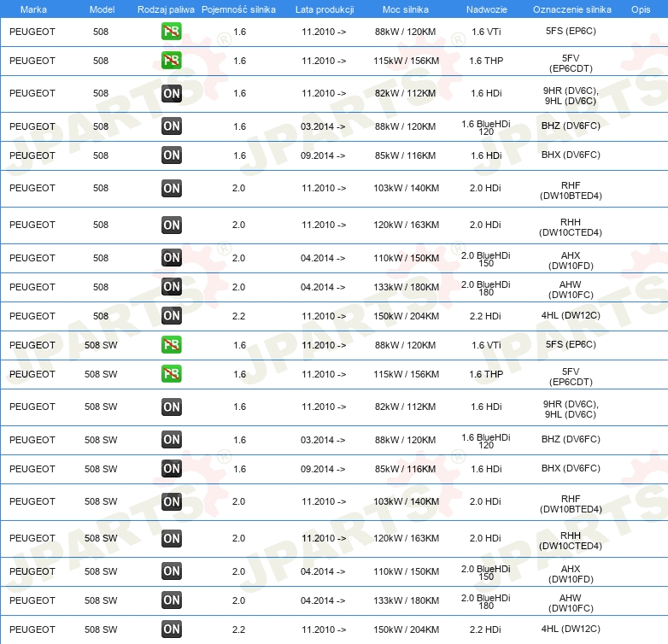Click the Rodzaj paliwa column header
The height and width of the screenshot is (644, 668).
166,9
